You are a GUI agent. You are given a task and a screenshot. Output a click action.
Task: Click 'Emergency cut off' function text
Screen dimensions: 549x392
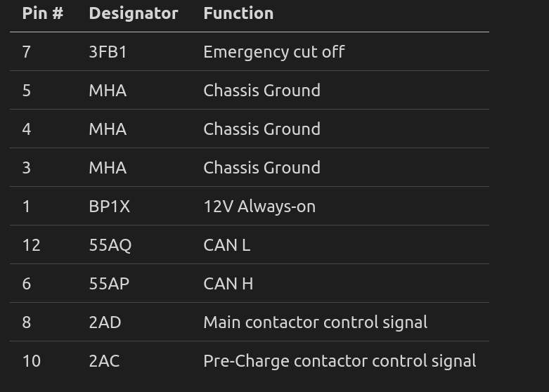[273, 52]
